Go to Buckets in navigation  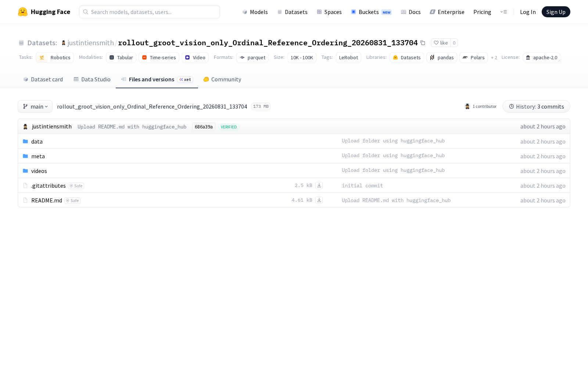371,12
